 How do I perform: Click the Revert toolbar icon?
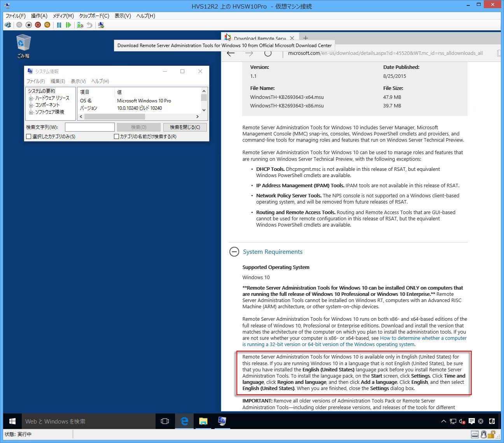tap(89, 25)
